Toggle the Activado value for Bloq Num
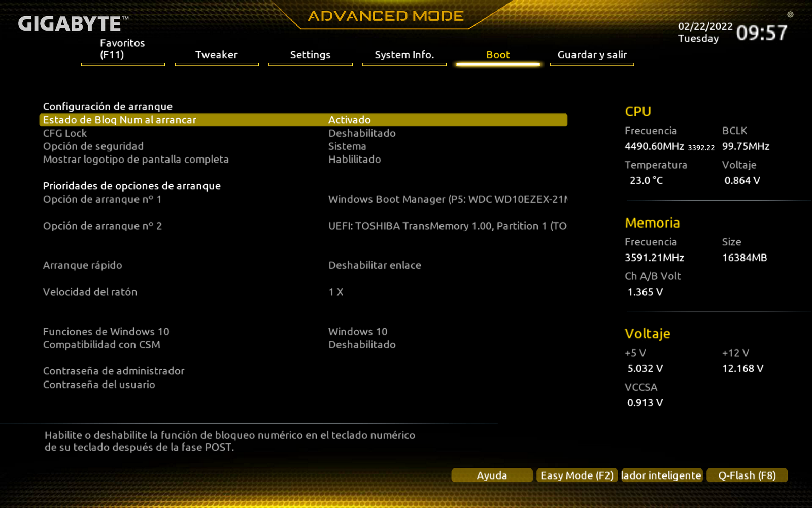The width and height of the screenshot is (812, 508). [350, 120]
